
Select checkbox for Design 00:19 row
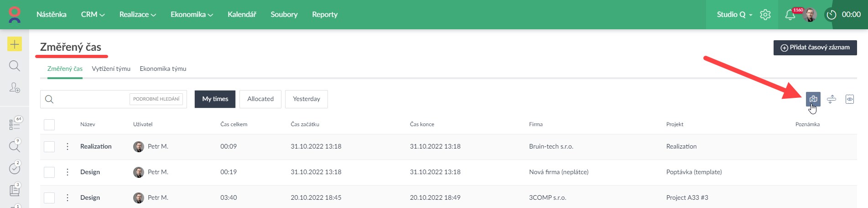coord(49,172)
